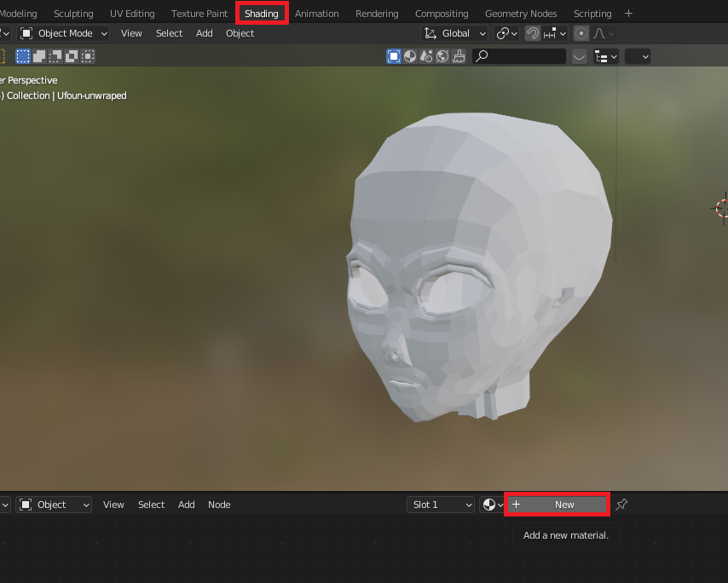Switch to rendered viewport shading icon
This screenshot has height=583, width=728.
(442, 56)
